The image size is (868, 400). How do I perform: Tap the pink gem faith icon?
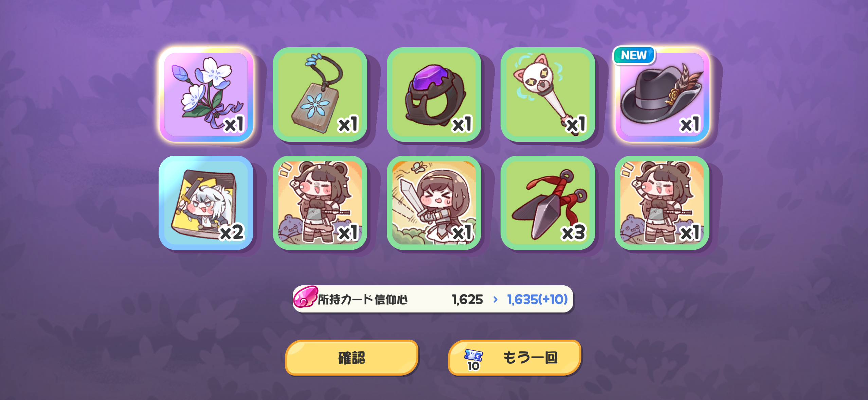[x=305, y=297]
